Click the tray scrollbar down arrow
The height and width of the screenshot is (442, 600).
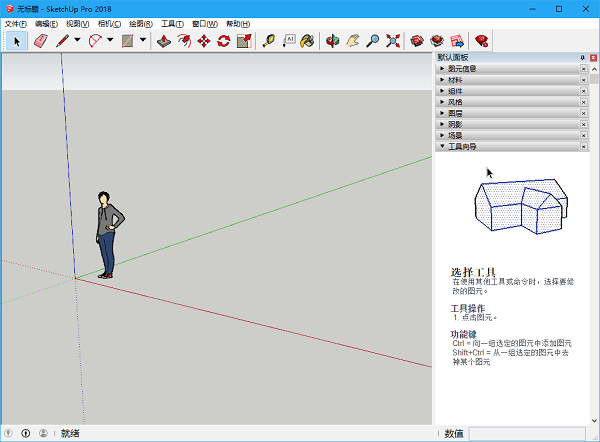point(594,420)
